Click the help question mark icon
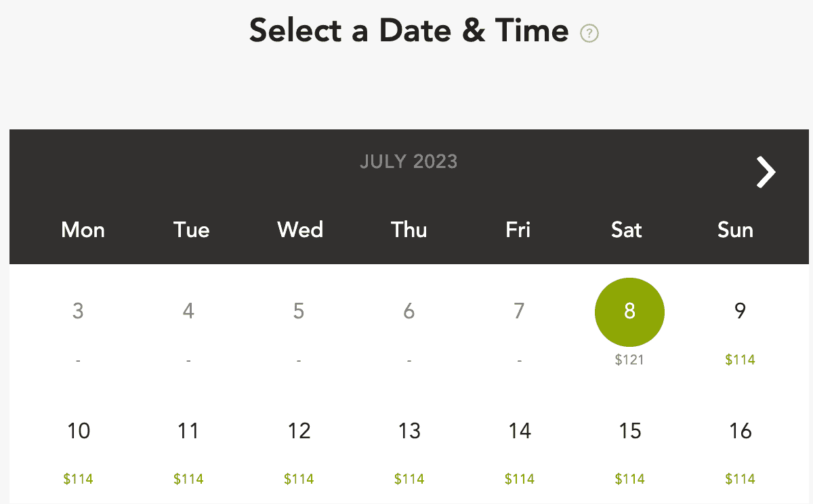This screenshot has height=504, width=813. click(x=589, y=33)
